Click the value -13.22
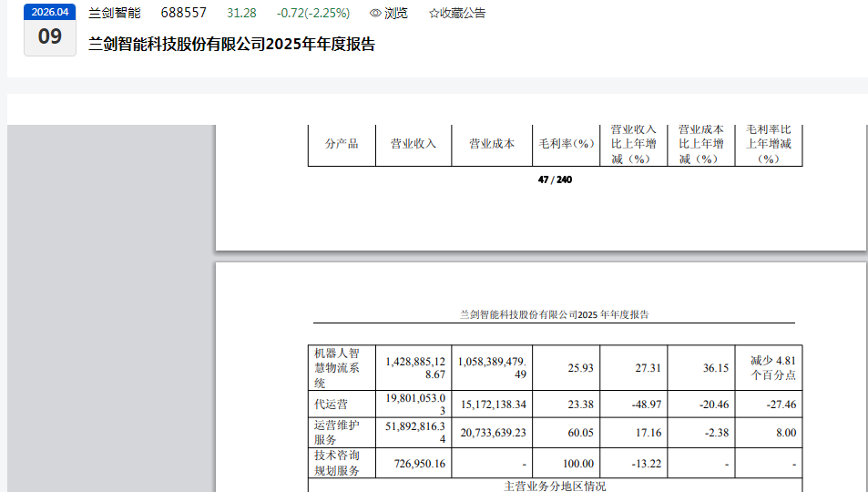Screen dimensions: 868x492 point(647,464)
